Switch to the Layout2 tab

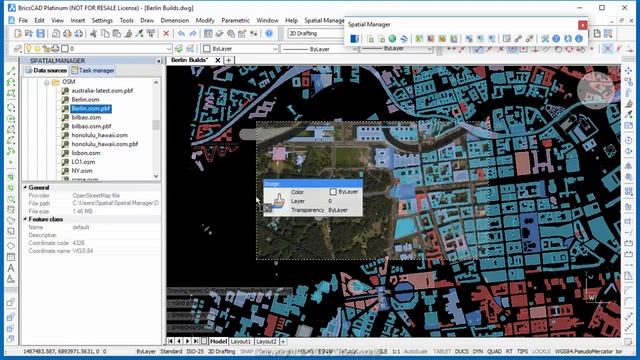(266, 341)
